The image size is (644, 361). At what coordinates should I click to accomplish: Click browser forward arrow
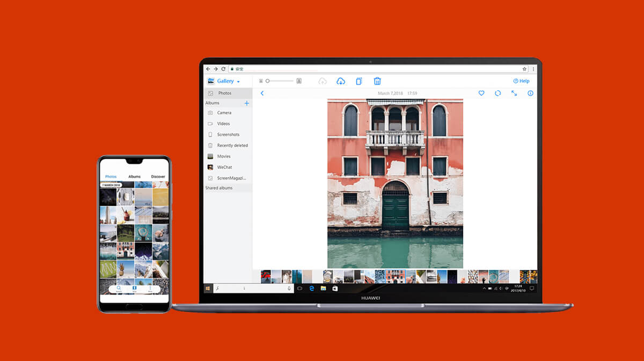tap(216, 69)
